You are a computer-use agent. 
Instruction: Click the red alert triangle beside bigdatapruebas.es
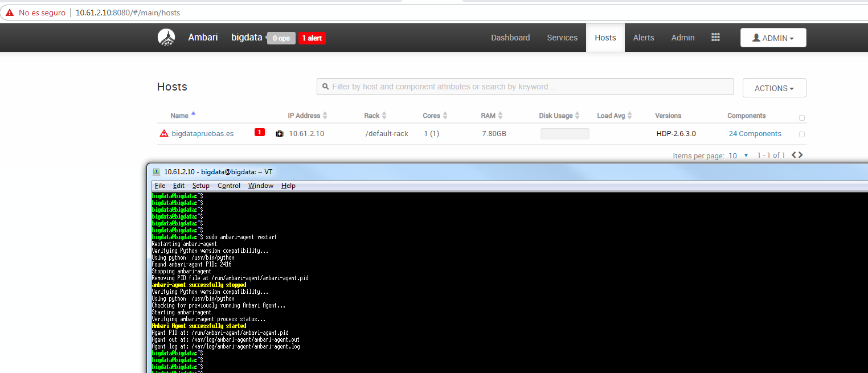click(164, 133)
